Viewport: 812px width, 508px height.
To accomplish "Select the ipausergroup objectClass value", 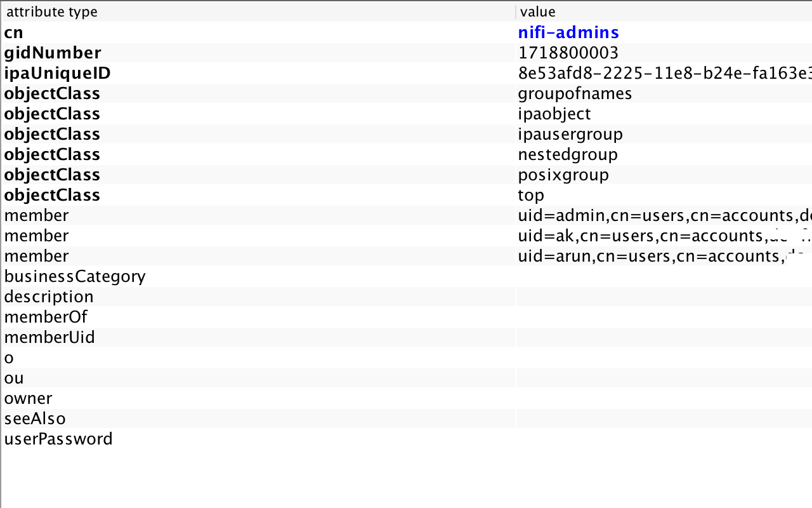I will pyautogui.click(x=570, y=134).
